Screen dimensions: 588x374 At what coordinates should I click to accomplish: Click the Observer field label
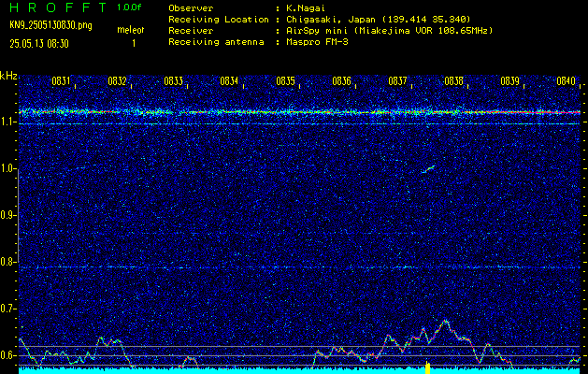coord(191,8)
